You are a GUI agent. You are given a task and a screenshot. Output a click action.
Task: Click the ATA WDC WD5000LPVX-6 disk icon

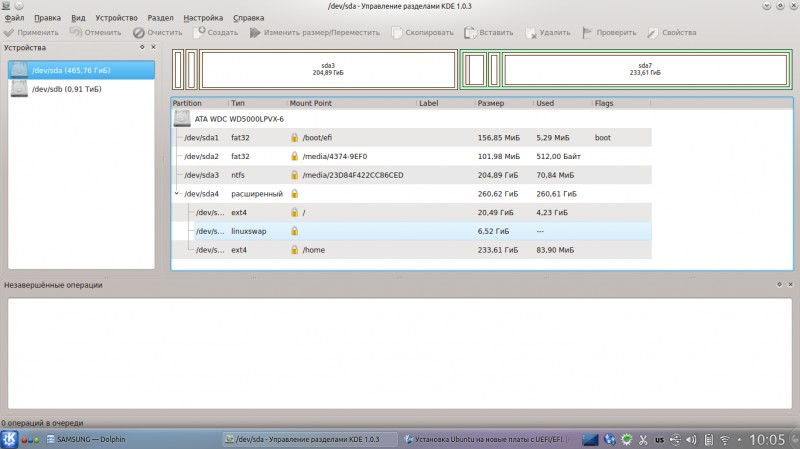(x=182, y=119)
